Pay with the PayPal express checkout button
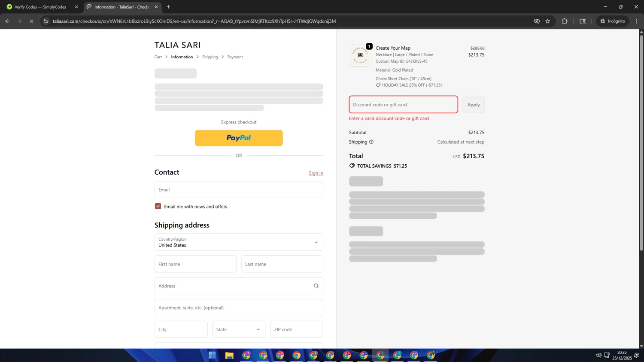This screenshot has height=362, width=644. pos(239,138)
